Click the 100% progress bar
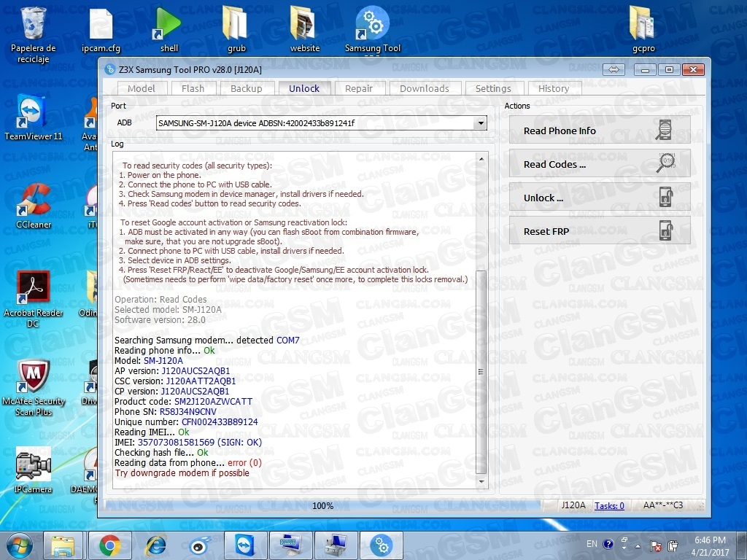The height and width of the screenshot is (560, 747). pyautogui.click(x=322, y=506)
